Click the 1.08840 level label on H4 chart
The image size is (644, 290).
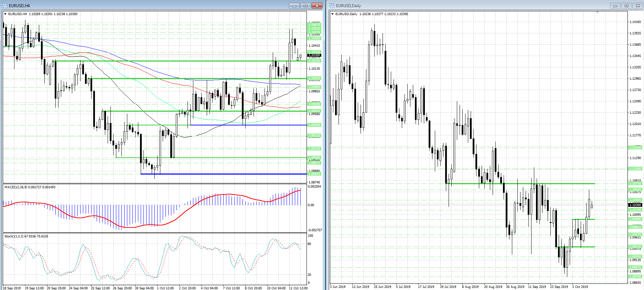tap(314, 174)
